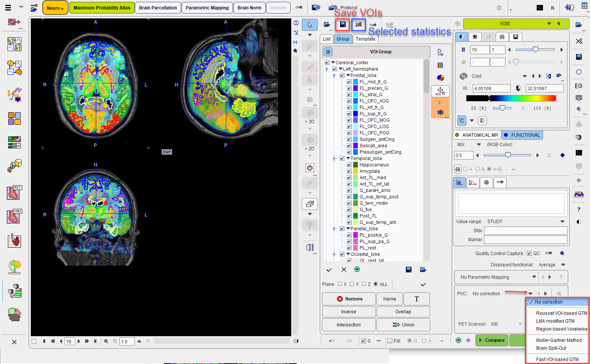Switch to the Template tab
Viewport: 590px width, 364px height.
(x=366, y=39)
